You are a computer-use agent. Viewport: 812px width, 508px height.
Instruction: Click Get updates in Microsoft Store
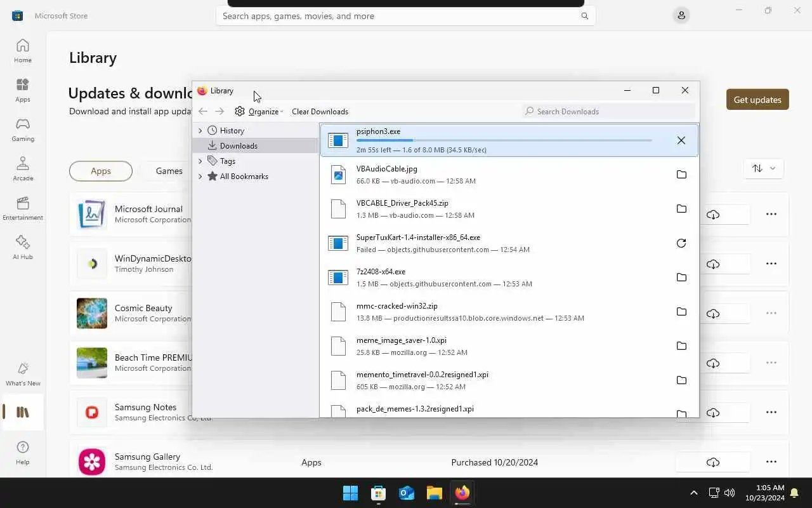757,99
